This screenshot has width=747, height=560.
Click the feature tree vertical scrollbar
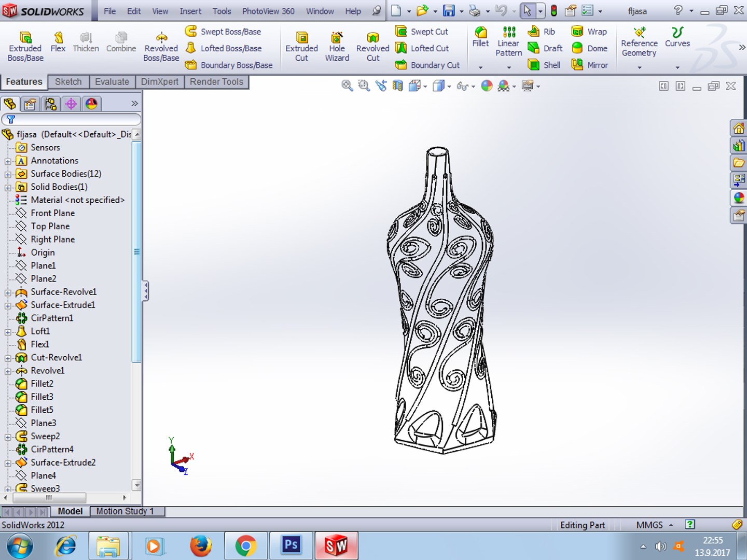pyautogui.click(x=137, y=252)
